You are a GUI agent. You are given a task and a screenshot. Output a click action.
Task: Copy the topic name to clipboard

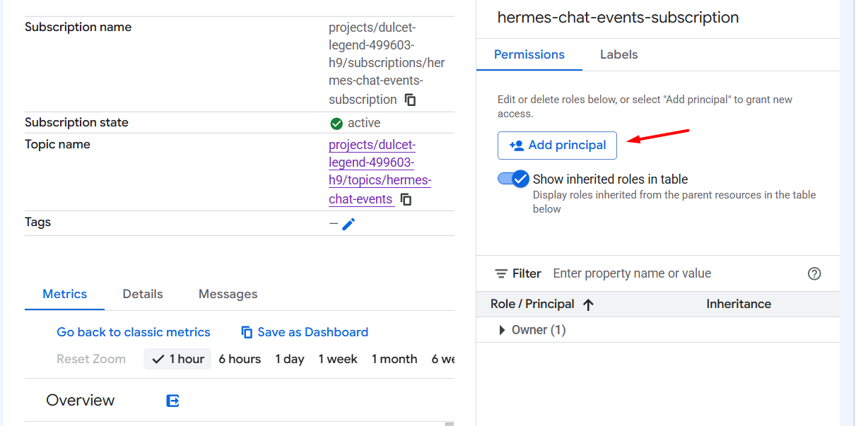[x=406, y=199]
